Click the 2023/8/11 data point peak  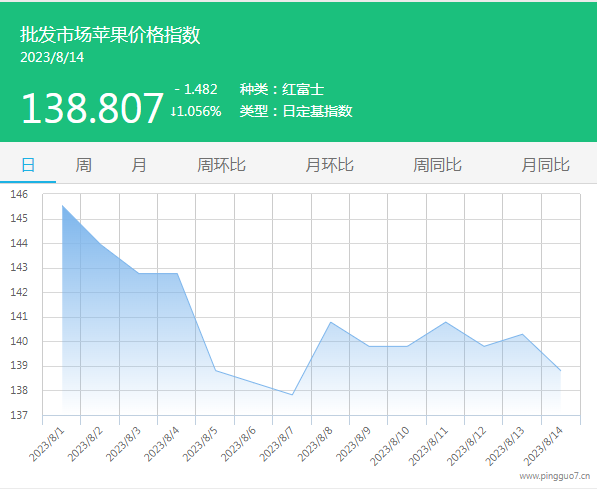tap(445, 322)
